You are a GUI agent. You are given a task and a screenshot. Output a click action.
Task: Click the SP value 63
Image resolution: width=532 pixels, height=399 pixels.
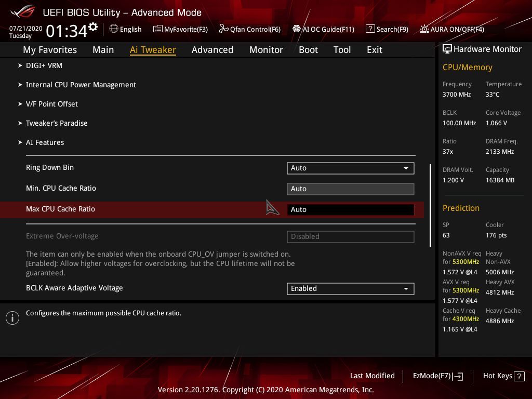[446, 235]
